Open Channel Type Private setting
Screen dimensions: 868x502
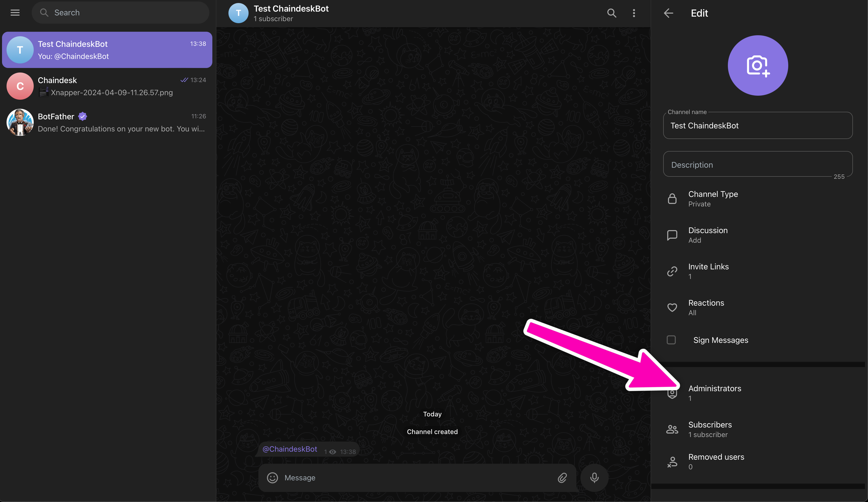coord(713,199)
